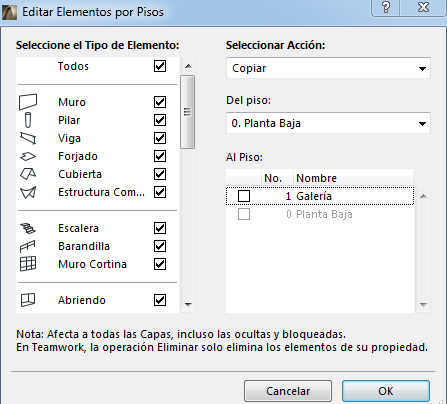Click the Viga label
447x404 pixels.
(x=69, y=138)
